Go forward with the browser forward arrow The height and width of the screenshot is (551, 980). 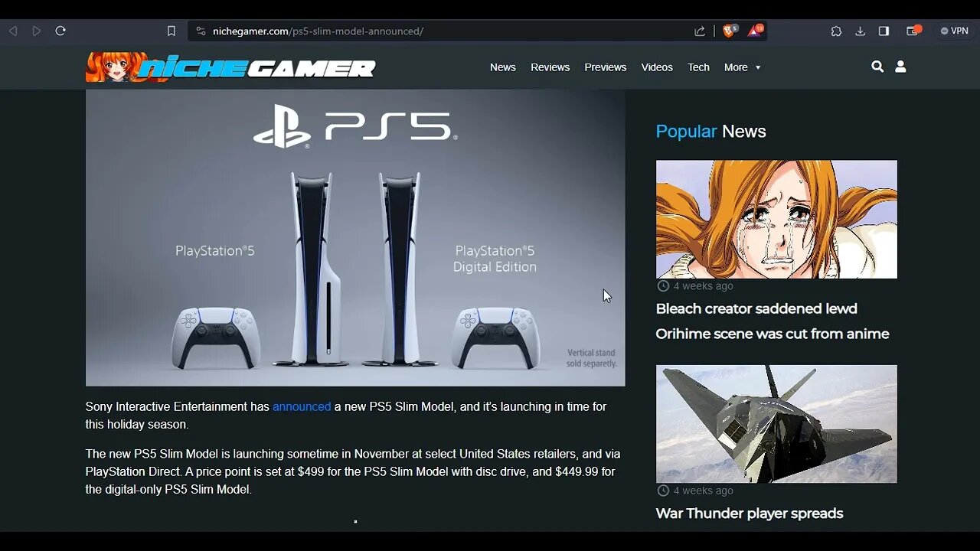point(36,31)
